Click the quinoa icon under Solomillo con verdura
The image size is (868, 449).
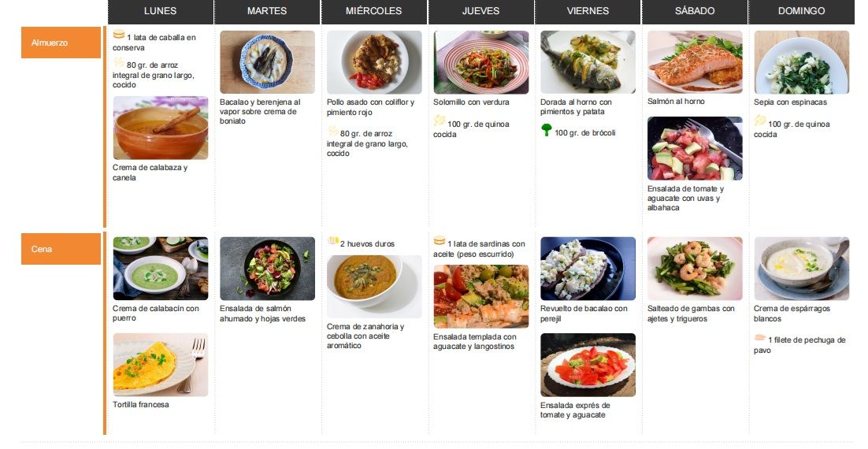(x=440, y=121)
